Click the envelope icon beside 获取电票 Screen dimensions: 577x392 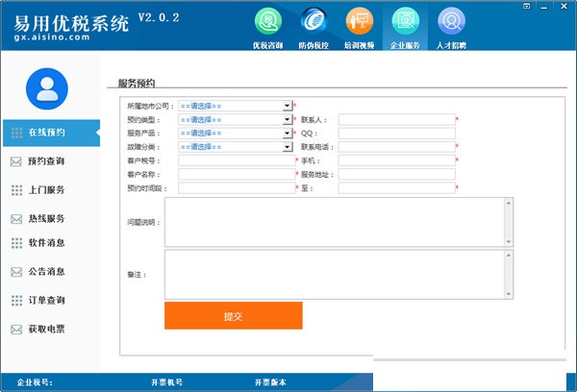click(16, 330)
